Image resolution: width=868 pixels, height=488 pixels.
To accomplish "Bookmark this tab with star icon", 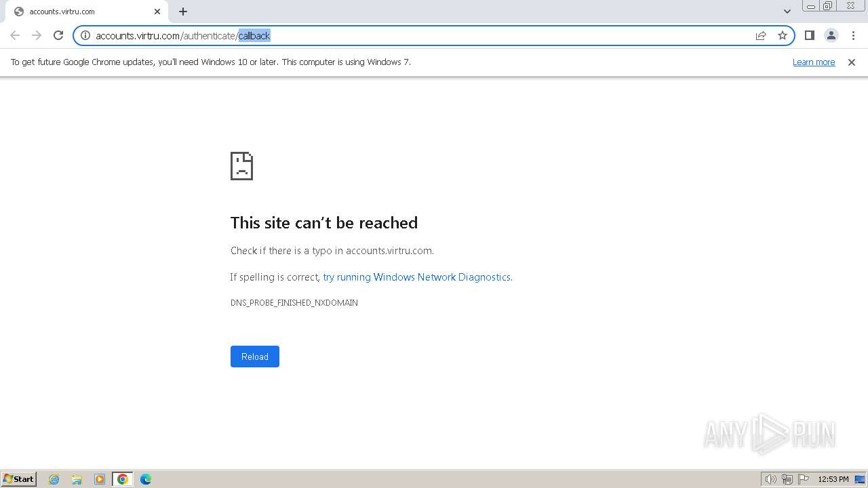I will click(783, 35).
